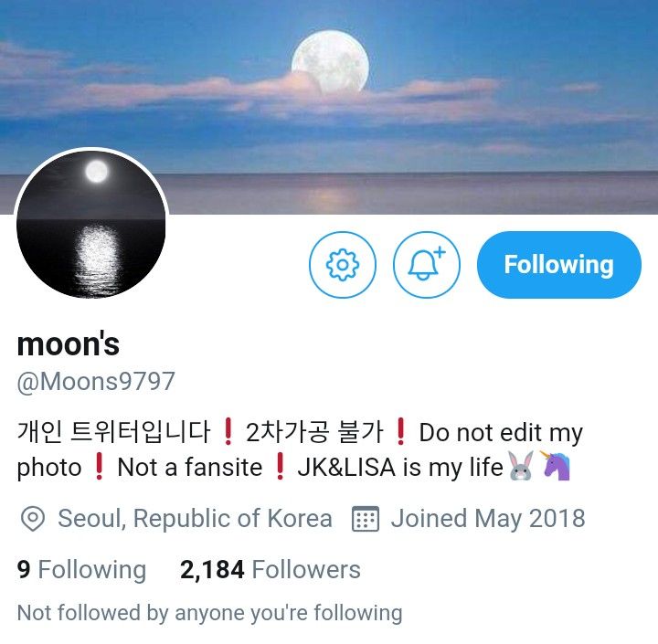Click Seoul, Republic of Korea location text
The width and height of the screenshot is (658, 644).
point(195,519)
